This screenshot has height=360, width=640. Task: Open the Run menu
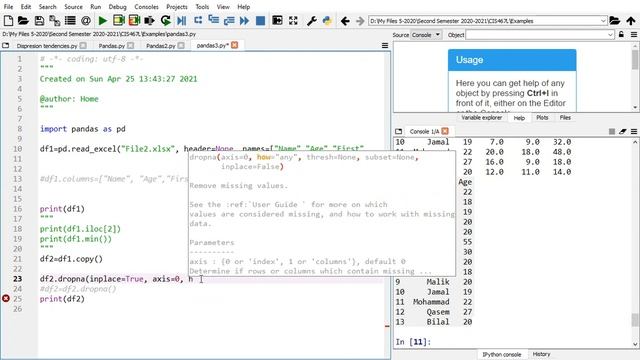(96, 7)
